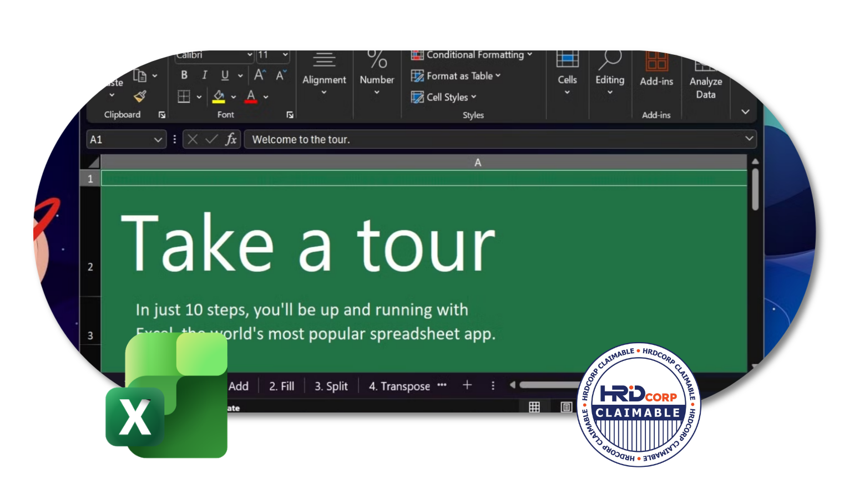Open the Insert Function fx button
This screenshot has width=849, height=504.
[x=231, y=139]
